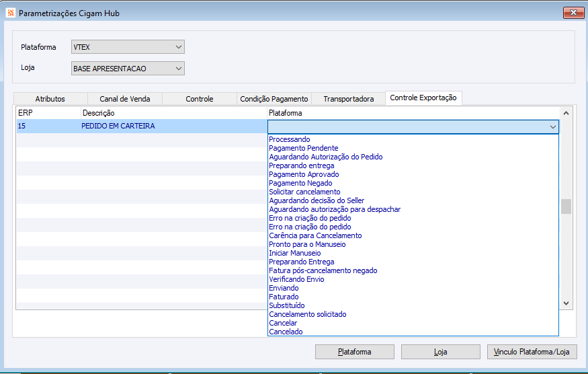Choose 'Cancelar' option
Screen dimensions: 588x374
click(283, 323)
